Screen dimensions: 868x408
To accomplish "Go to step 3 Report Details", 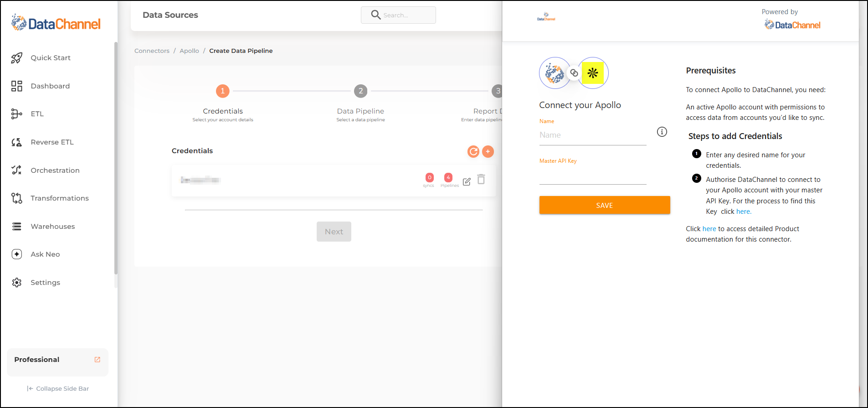I will [x=497, y=91].
